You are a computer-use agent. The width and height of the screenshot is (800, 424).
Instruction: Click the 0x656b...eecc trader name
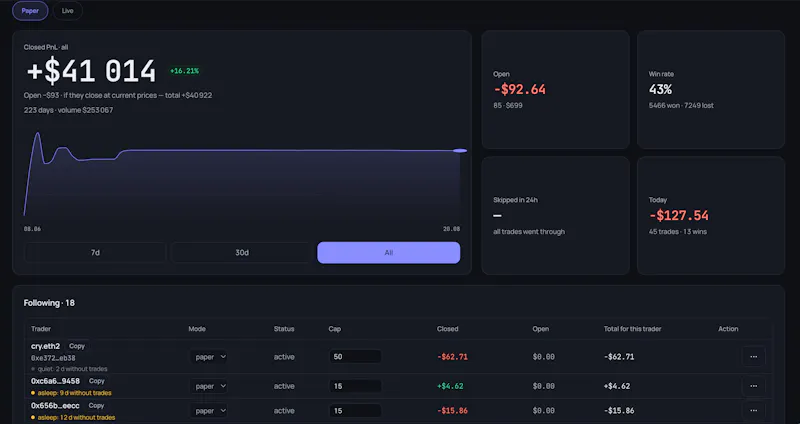[55, 406]
